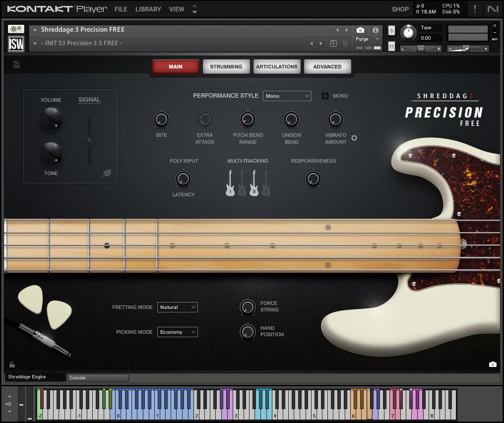
Task: Click the rack view up-down arrows in header
Action: pyautogui.click(x=194, y=9)
